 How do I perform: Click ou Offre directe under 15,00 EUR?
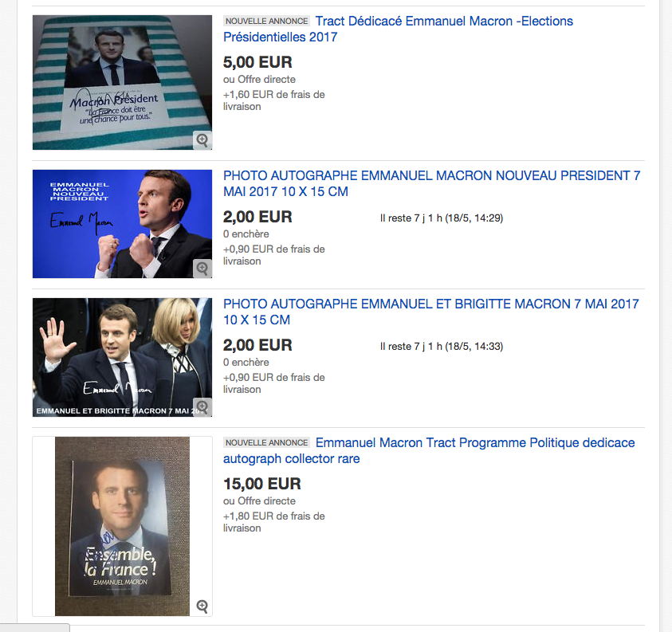click(259, 500)
